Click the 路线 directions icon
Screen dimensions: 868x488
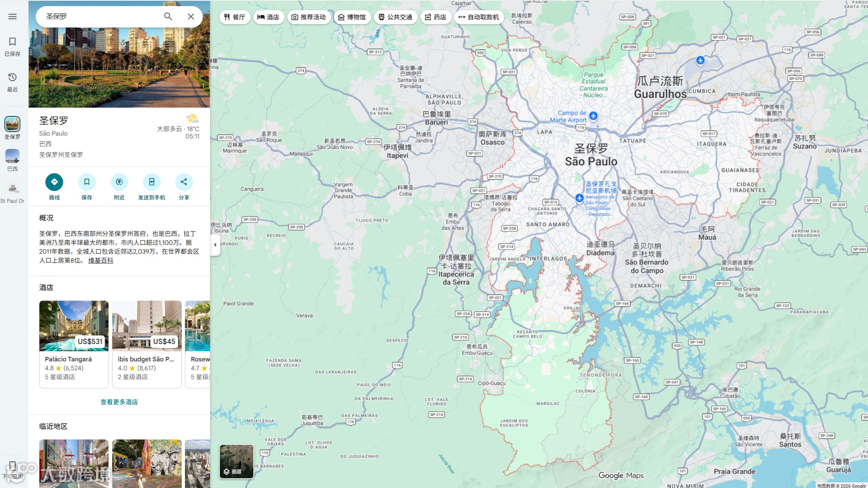[x=54, y=182]
